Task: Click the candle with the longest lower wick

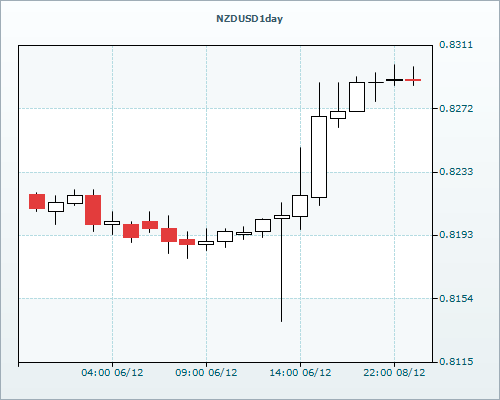Action: click(x=282, y=262)
